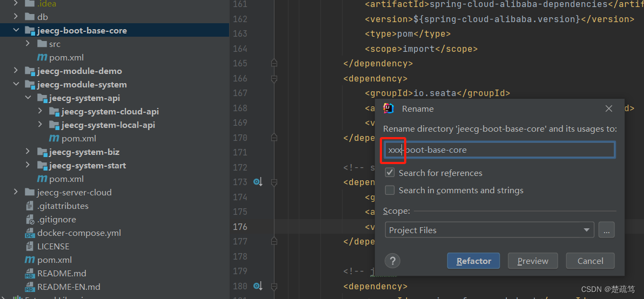644x299 pixels.
Task: Toggle the fold marker on line 173
Action: [274, 182]
